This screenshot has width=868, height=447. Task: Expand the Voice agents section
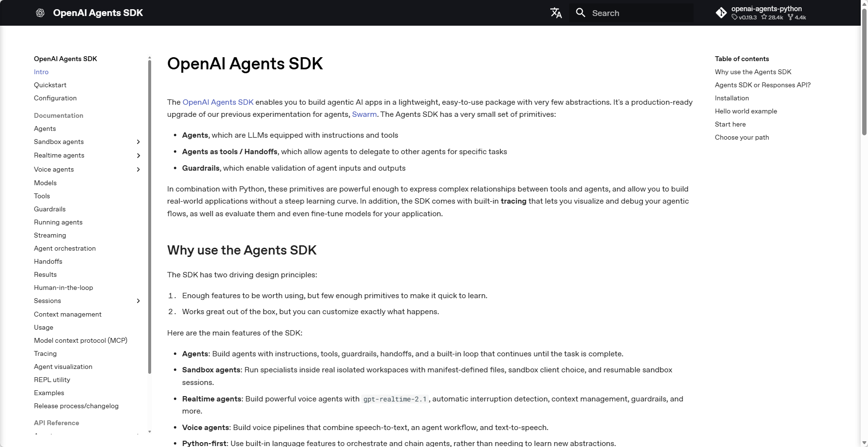tap(138, 170)
